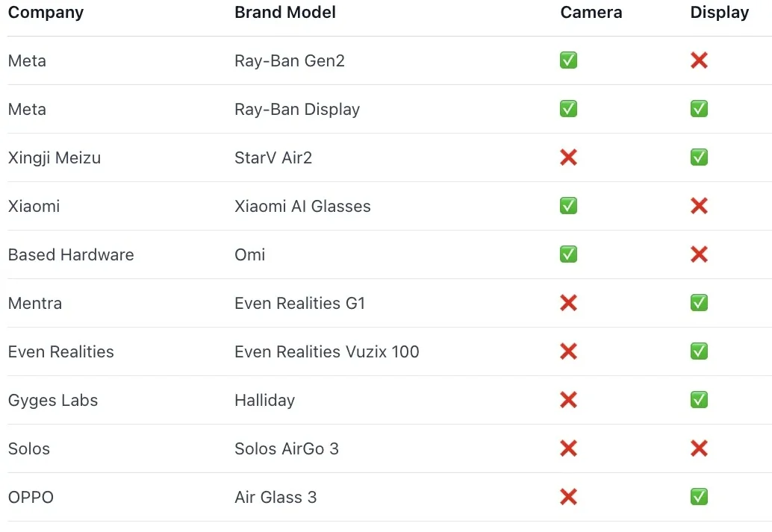Click the camera cross for Halliday row
This screenshot has height=532, width=772.
click(x=568, y=400)
